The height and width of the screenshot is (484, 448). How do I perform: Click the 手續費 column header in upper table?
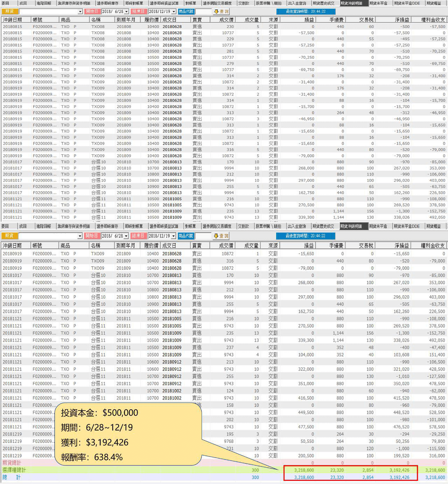pos(336,20)
